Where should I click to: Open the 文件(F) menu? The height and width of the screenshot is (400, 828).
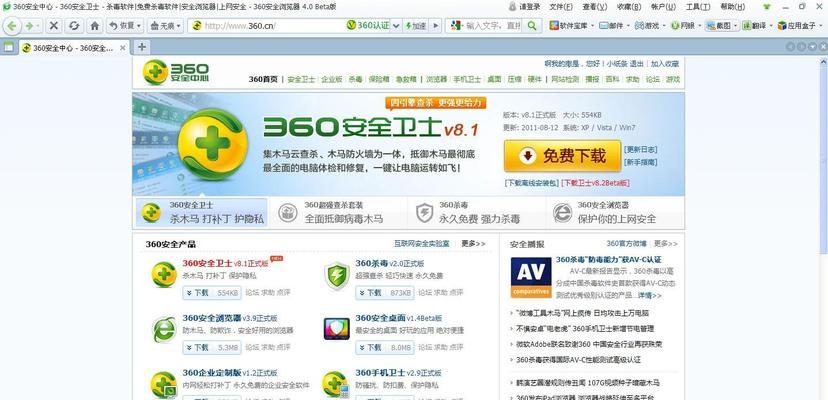tap(561, 7)
